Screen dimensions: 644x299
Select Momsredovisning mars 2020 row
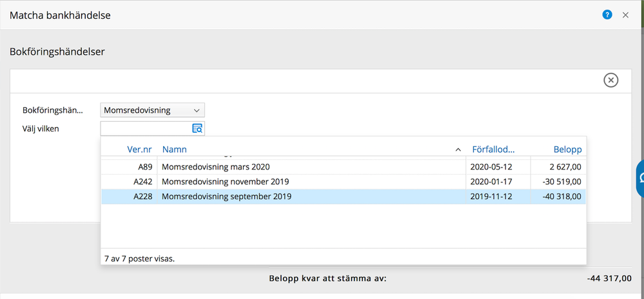coord(344,167)
